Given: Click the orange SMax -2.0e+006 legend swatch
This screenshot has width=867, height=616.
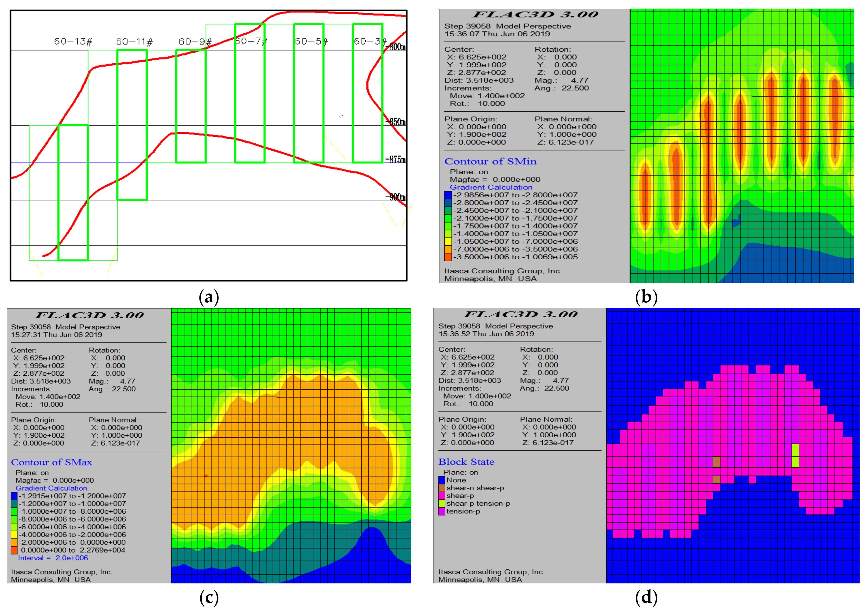Looking at the screenshot, I should (x=14, y=542).
